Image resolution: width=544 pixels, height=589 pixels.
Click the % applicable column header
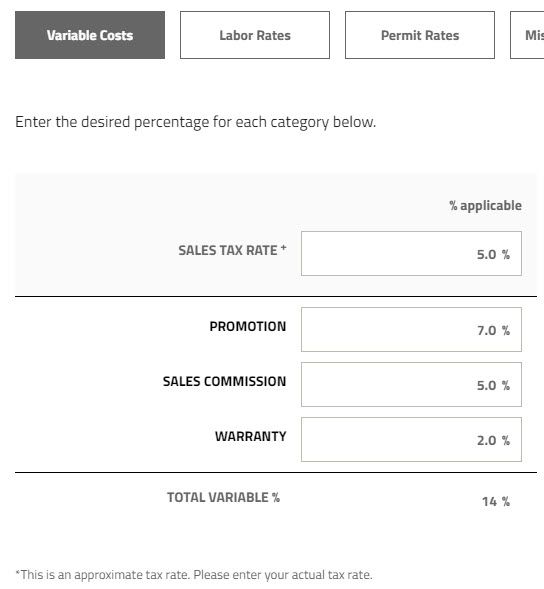[485, 205]
